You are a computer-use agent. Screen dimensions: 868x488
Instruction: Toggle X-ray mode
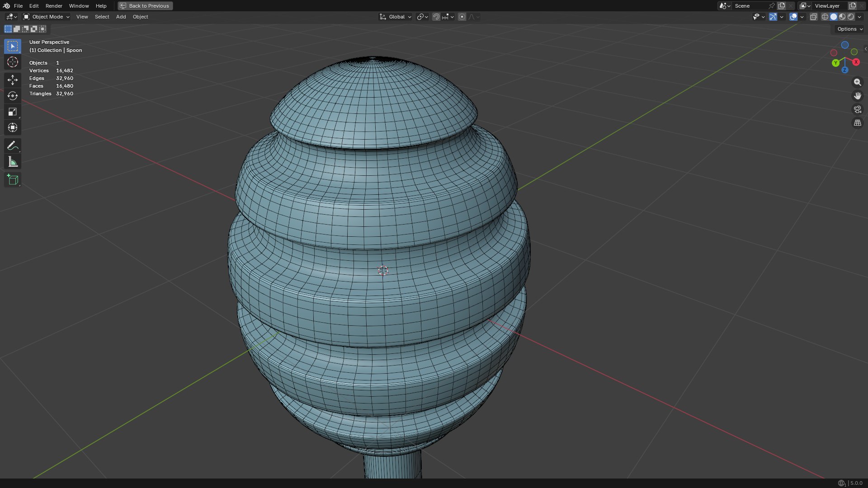813,17
